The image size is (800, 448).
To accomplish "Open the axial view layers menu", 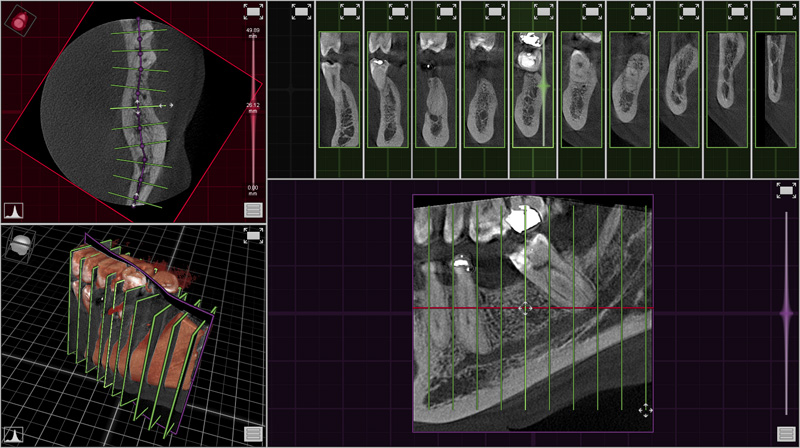I will [253, 210].
